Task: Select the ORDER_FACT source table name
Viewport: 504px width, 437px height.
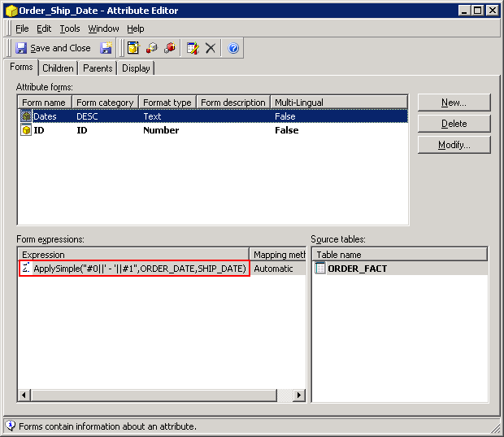Action: [x=357, y=269]
